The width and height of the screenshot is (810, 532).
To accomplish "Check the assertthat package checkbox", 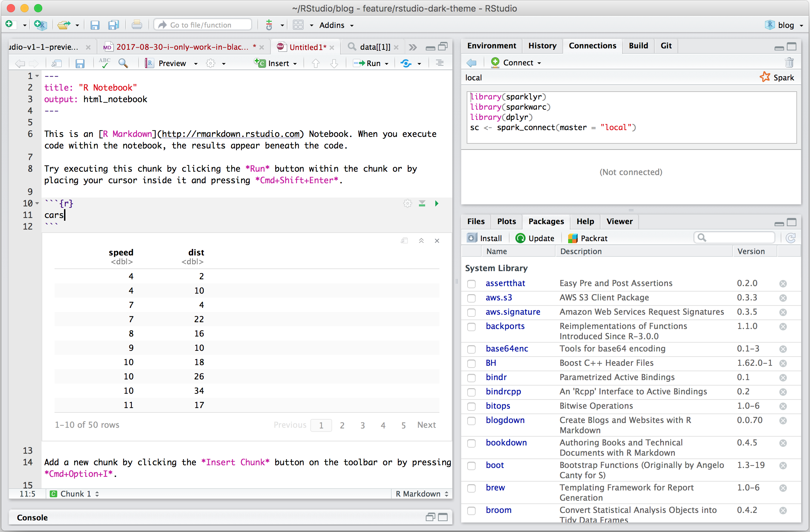I will click(471, 284).
